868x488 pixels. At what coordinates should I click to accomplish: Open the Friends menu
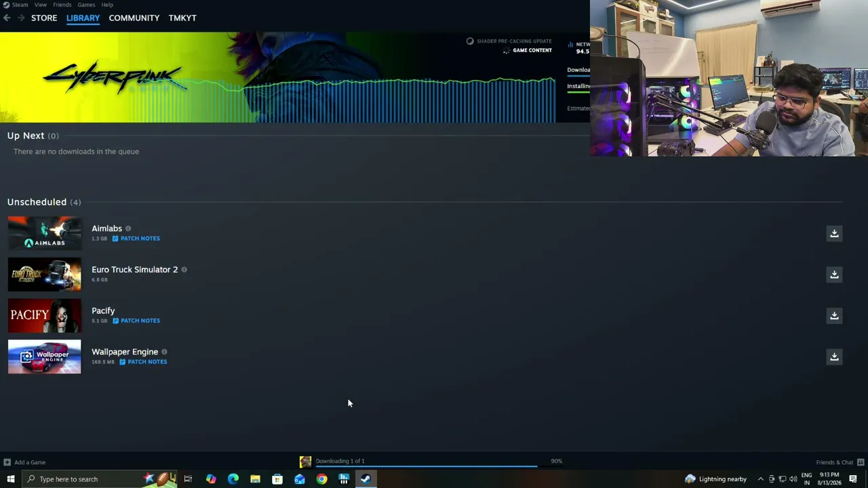click(x=62, y=5)
